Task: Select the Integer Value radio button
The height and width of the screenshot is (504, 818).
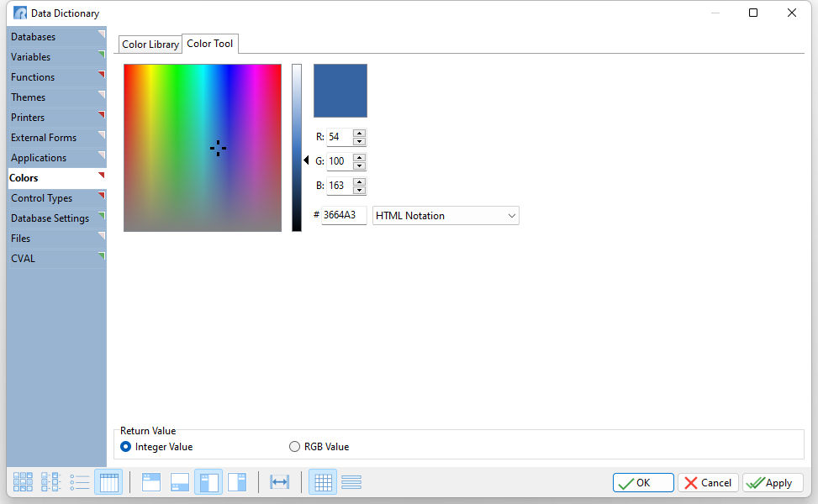Action: tap(126, 447)
